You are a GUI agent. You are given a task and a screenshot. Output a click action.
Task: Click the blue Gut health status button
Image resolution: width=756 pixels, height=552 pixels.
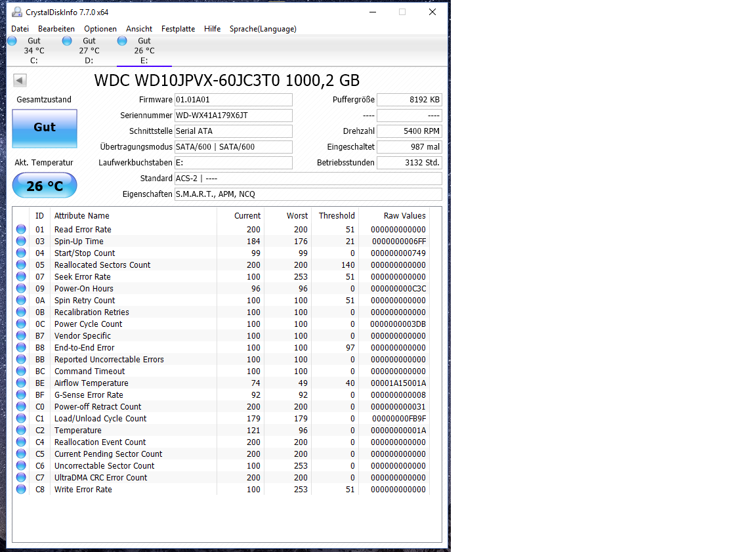click(45, 128)
